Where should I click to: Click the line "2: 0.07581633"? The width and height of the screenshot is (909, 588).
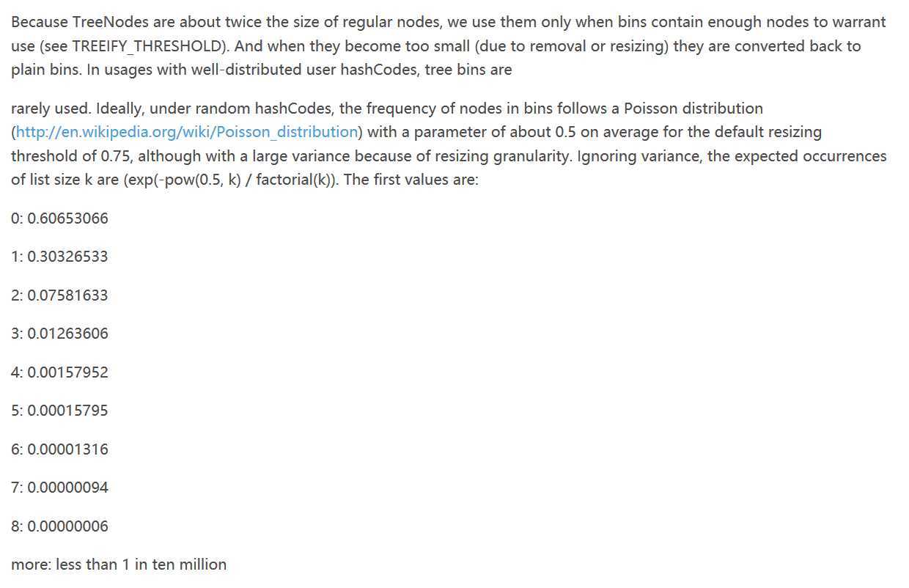point(59,295)
